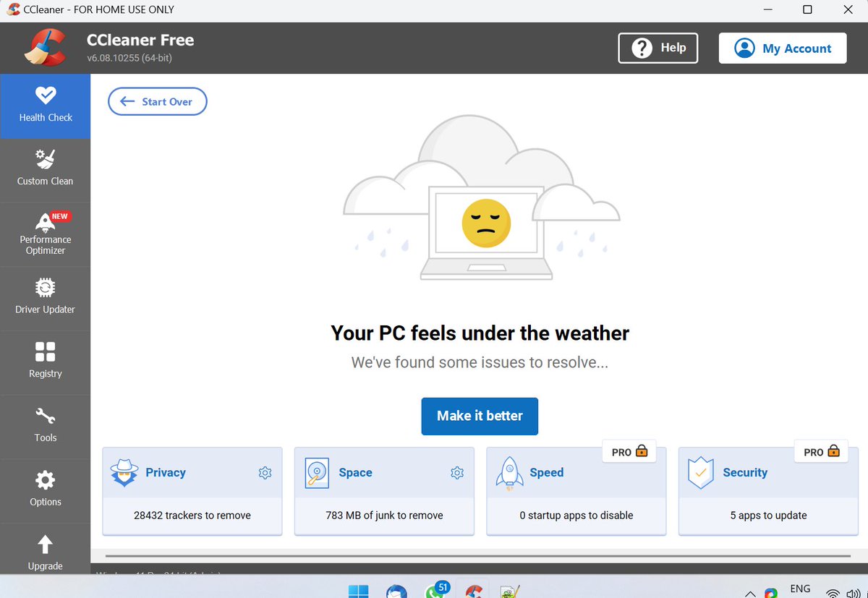
Task: Click 'Your PC feels under the weather' heading
Action: point(480,333)
